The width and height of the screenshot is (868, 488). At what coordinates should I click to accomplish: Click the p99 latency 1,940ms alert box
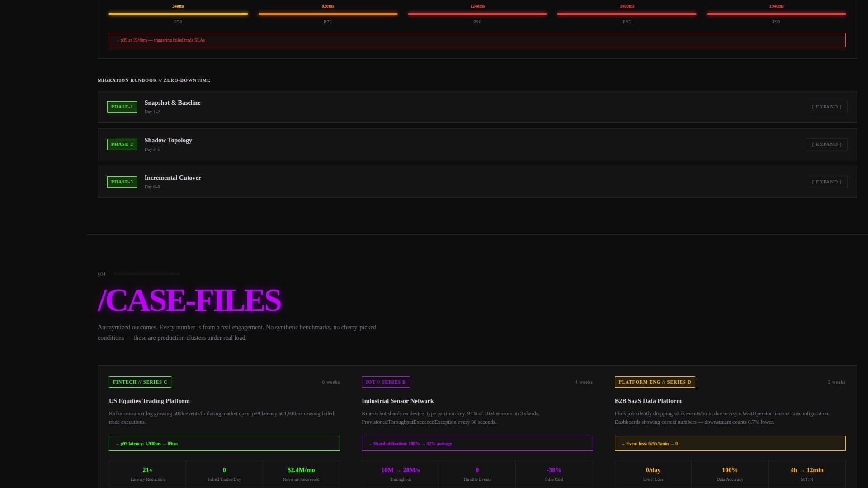point(224,443)
